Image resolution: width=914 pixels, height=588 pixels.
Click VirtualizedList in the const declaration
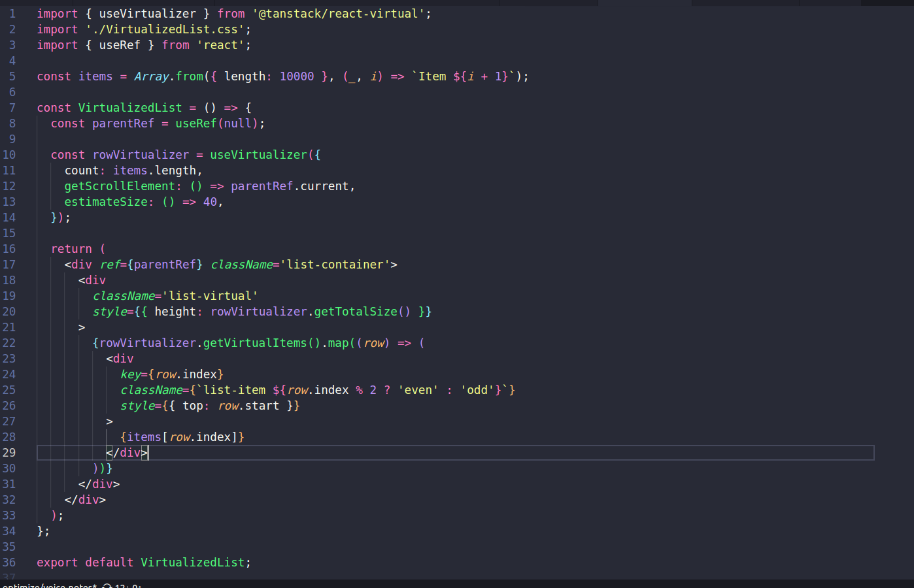point(130,108)
